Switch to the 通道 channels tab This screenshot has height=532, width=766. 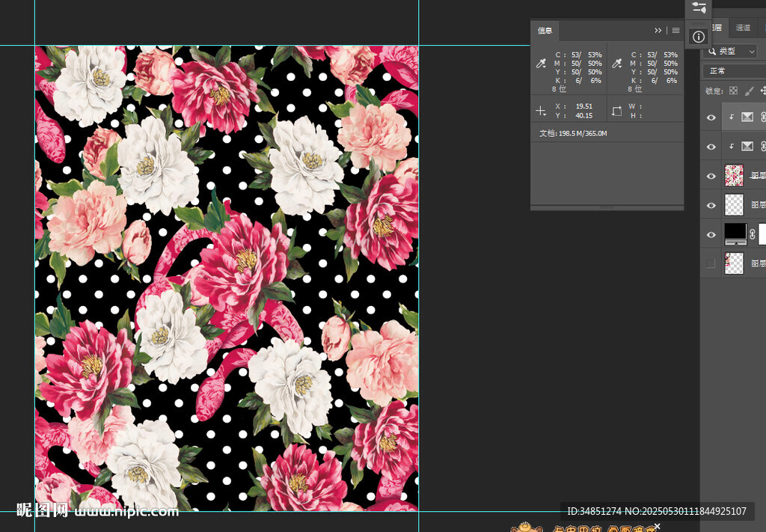[743, 28]
